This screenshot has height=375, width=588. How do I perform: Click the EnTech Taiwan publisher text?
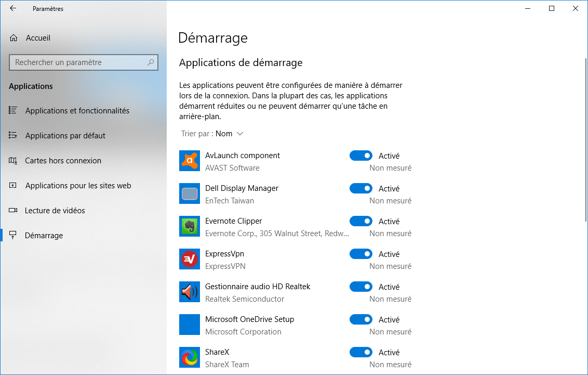[230, 200]
